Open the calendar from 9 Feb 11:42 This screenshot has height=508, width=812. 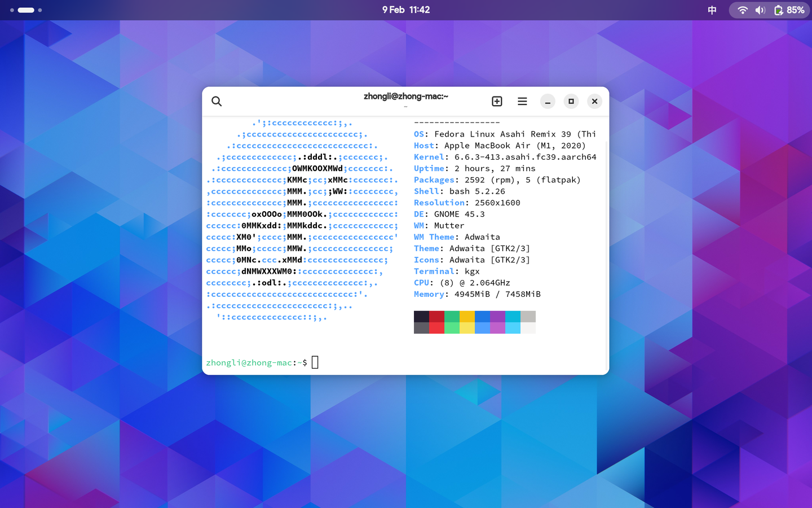click(406, 10)
